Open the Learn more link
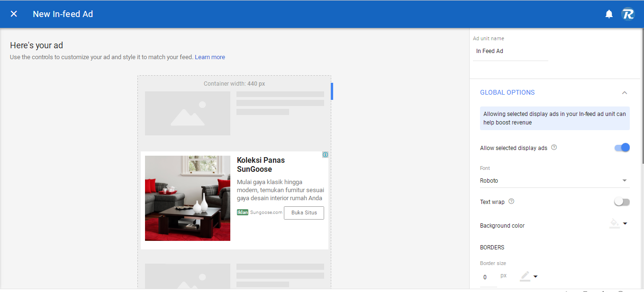Viewport: 644px width, 292px height. pyautogui.click(x=210, y=57)
